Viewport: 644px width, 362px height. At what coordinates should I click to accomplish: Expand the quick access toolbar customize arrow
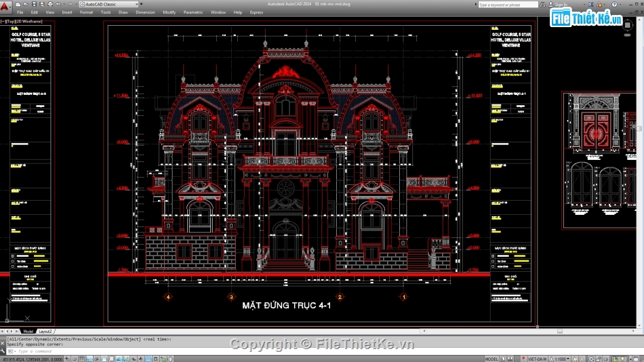tap(142, 4)
